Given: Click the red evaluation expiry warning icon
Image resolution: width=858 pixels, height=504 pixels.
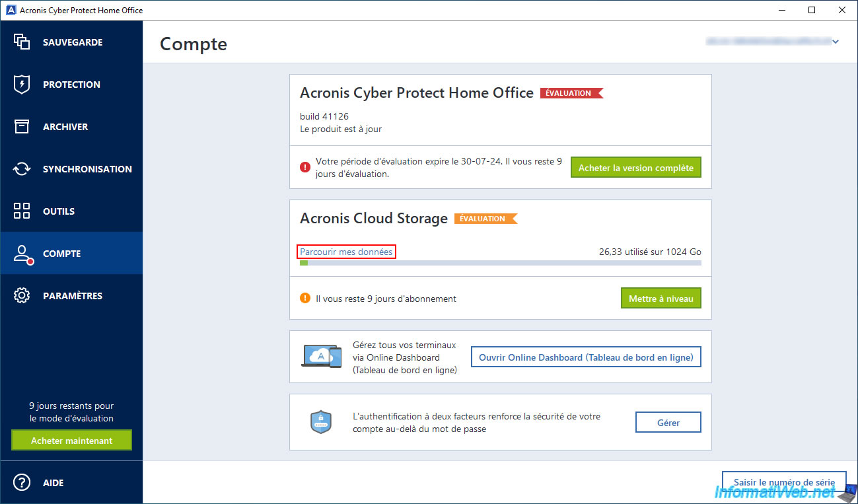Looking at the screenshot, I should (305, 167).
